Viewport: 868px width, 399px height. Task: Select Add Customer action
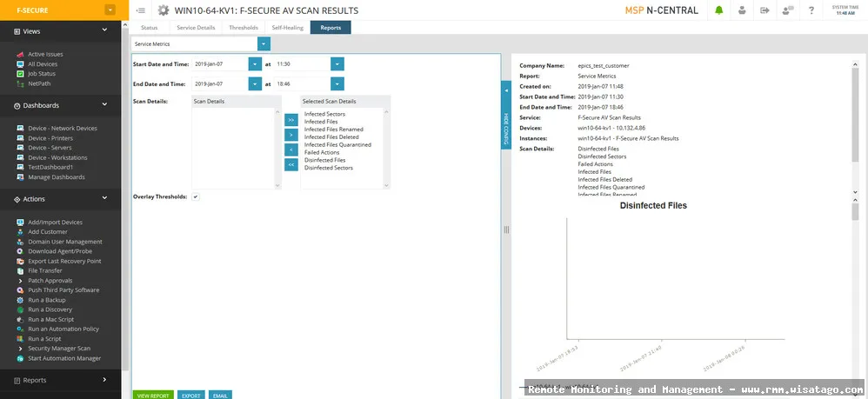tap(48, 232)
